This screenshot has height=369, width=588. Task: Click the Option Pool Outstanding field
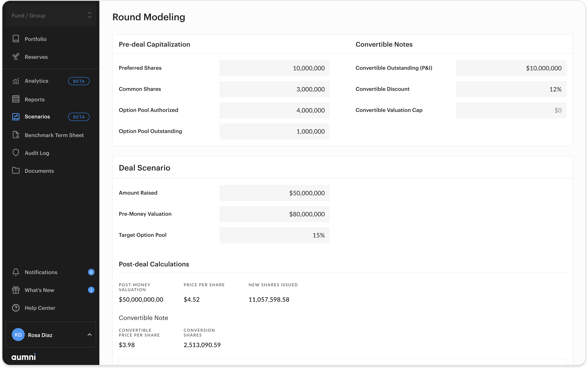[x=275, y=131]
